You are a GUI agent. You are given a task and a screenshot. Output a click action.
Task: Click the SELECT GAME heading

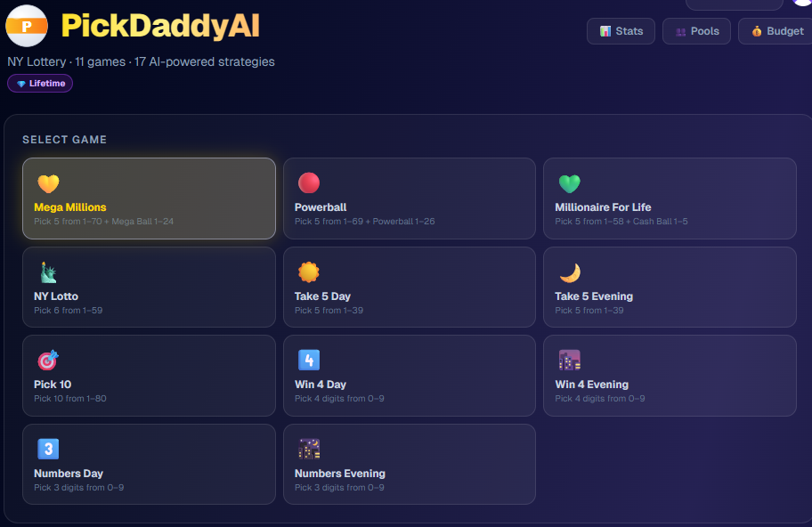pyautogui.click(x=65, y=140)
